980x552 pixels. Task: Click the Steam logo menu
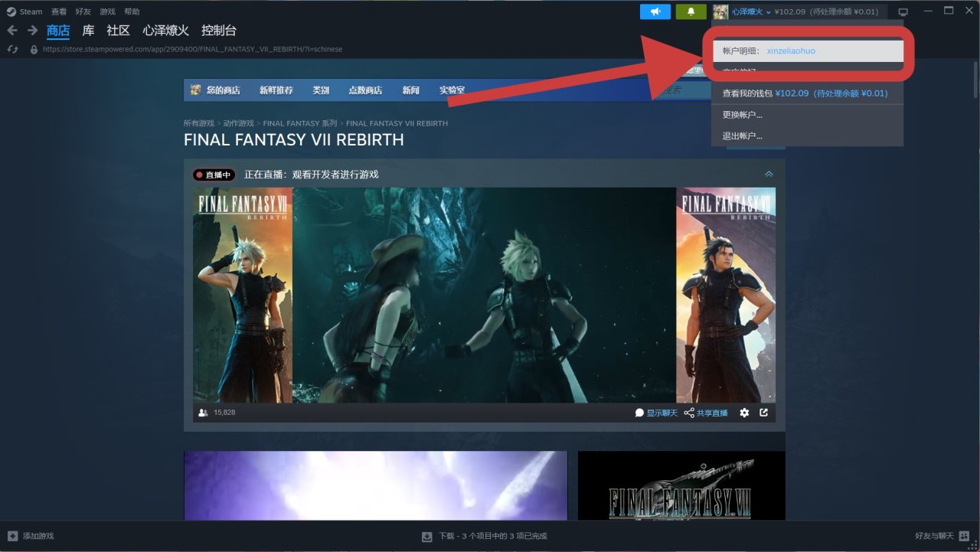coord(24,11)
